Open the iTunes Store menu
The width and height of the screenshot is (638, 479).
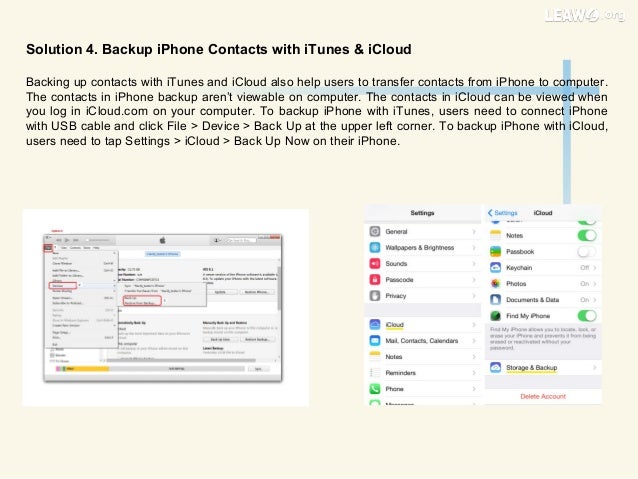(x=87, y=247)
